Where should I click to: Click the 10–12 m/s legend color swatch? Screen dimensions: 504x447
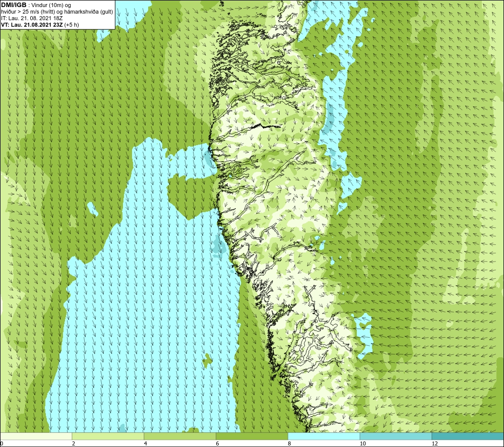396,436
